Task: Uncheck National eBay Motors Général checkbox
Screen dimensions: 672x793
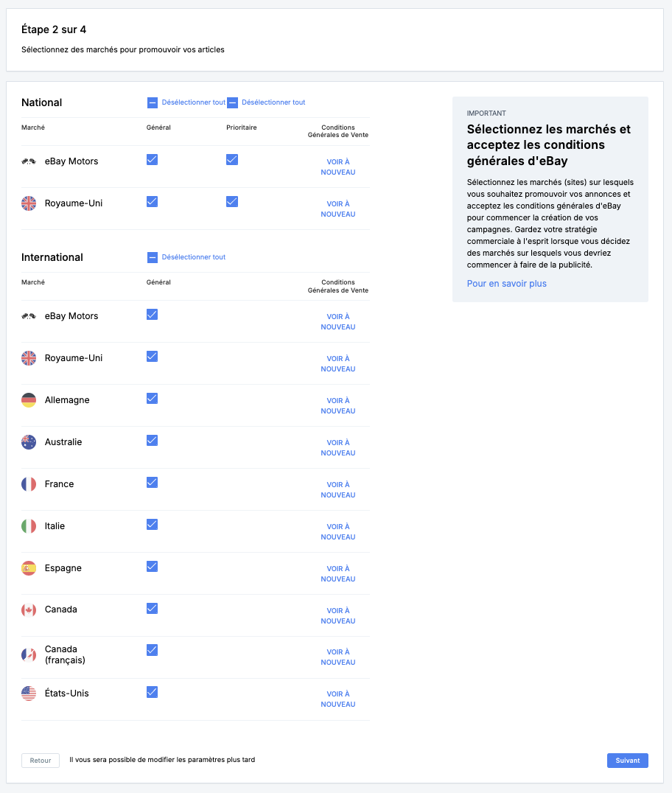Action: pos(153,160)
